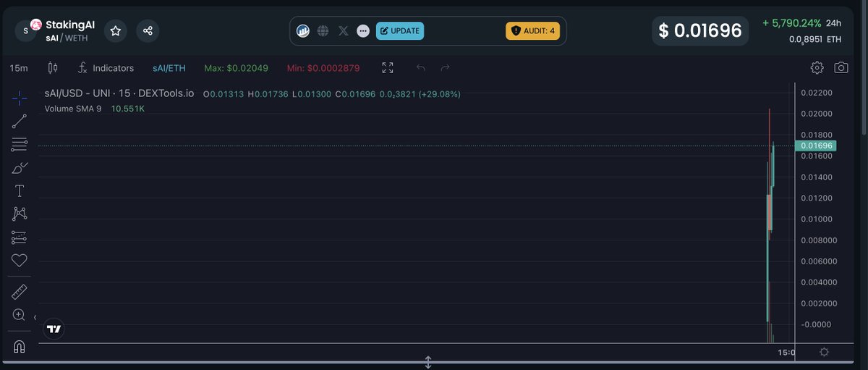Click the large $ 0.01696 price display
Image resolution: width=868 pixels, height=370 pixels.
point(700,31)
